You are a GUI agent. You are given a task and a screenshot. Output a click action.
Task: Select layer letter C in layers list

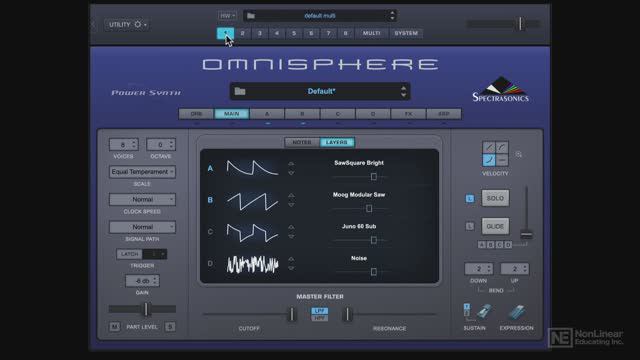(x=210, y=232)
